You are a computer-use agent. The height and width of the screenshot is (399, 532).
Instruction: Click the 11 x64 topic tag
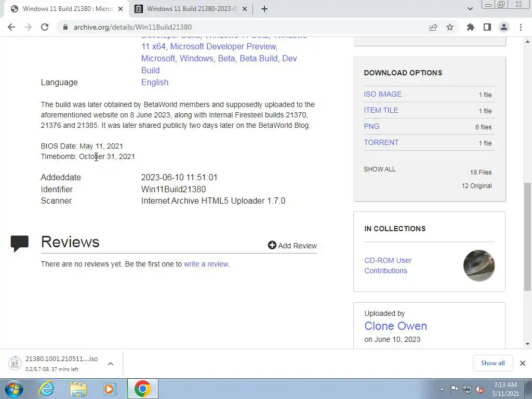[153, 46]
